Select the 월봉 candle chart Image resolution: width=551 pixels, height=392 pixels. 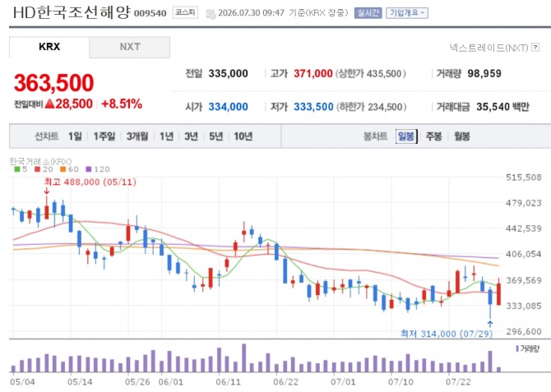coord(462,136)
